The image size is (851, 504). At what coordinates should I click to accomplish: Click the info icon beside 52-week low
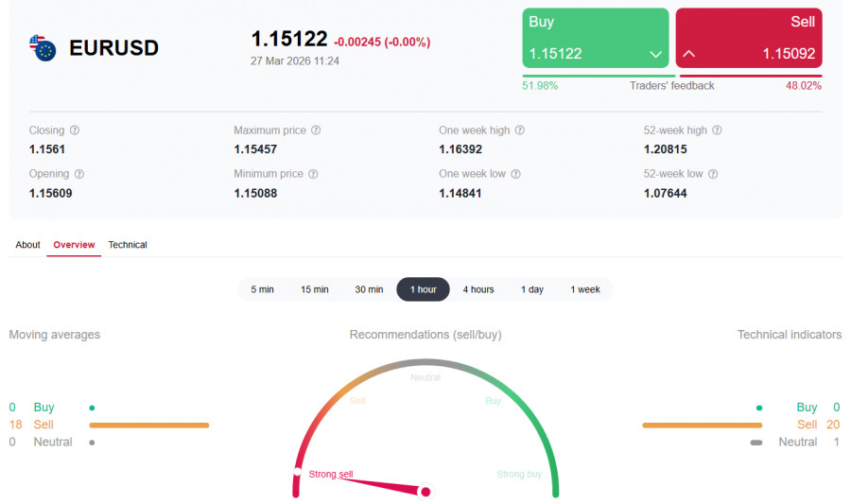714,174
